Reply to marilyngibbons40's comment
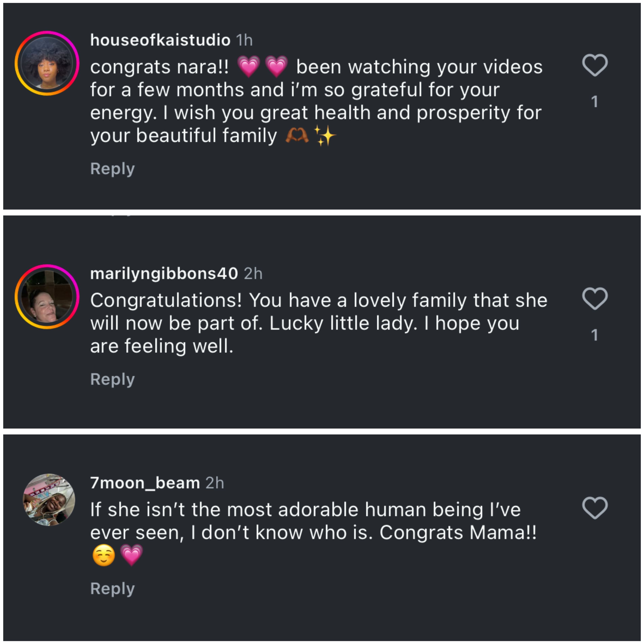 pyautogui.click(x=112, y=379)
